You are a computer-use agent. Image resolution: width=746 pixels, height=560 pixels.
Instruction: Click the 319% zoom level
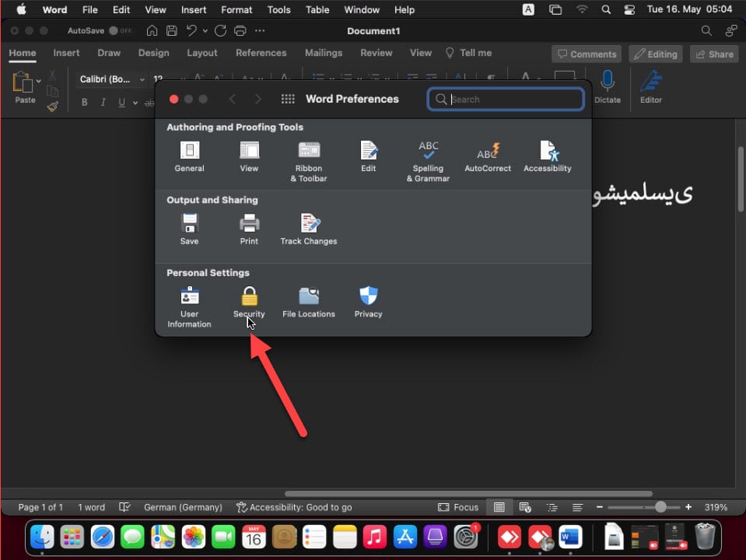716,507
